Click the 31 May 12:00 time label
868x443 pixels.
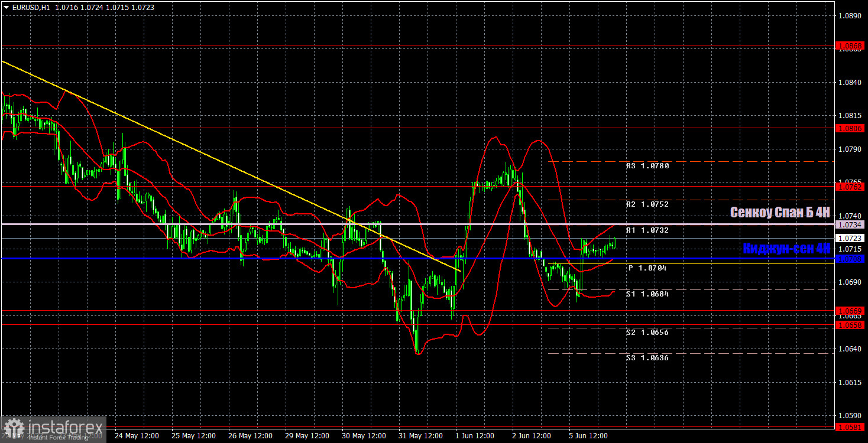422,436
